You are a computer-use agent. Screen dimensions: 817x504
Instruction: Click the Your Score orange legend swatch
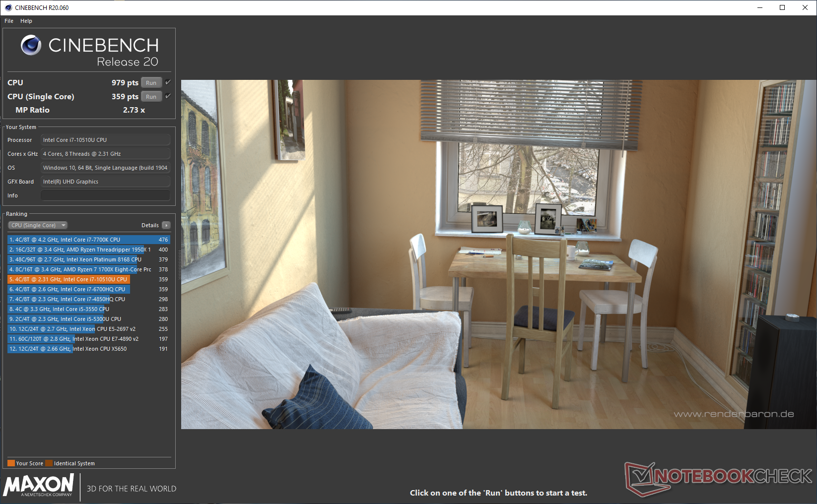click(x=11, y=463)
